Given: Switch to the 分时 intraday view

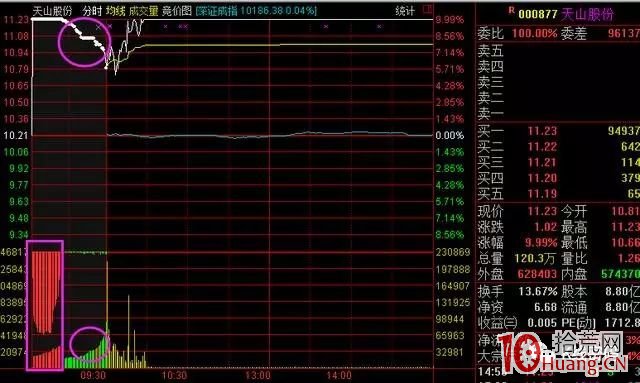Looking at the screenshot, I should click(x=92, y=11).
